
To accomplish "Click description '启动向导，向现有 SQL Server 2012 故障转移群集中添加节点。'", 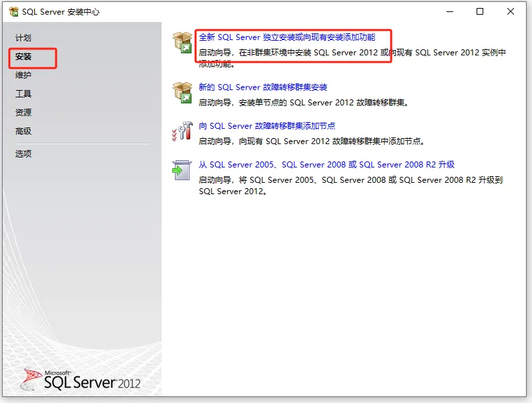I will click(x=312, y=141).
